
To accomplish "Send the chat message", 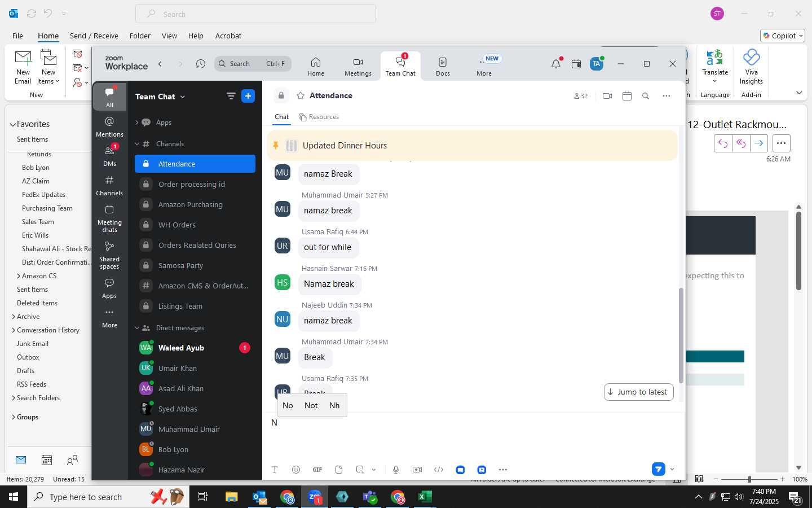I will pyautogui.click(x=658, y=469).
